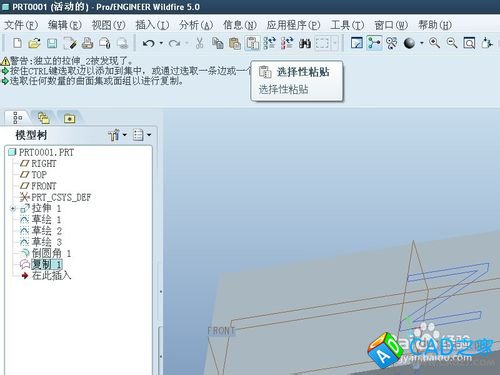Click the 在此插入 insert marker
Image resolution: width=500 pixels, height=375 pixels.
[x=46, y=276]
